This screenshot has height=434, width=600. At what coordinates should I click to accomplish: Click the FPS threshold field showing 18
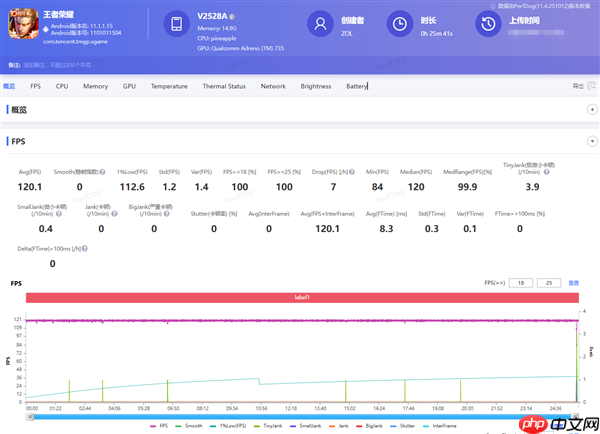(x=522, y=283)
